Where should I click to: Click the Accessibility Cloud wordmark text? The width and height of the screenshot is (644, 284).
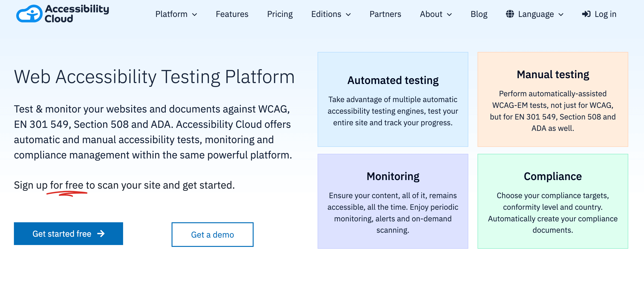[77, 13]
